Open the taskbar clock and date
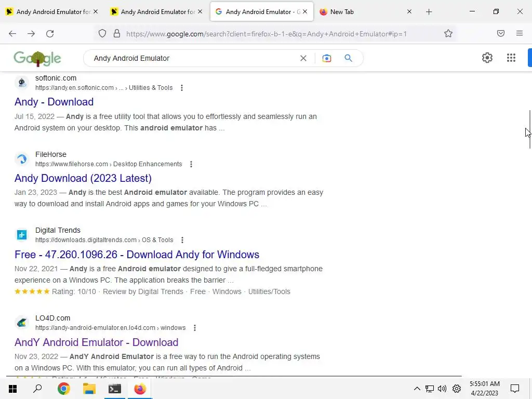 click(485, 389)
